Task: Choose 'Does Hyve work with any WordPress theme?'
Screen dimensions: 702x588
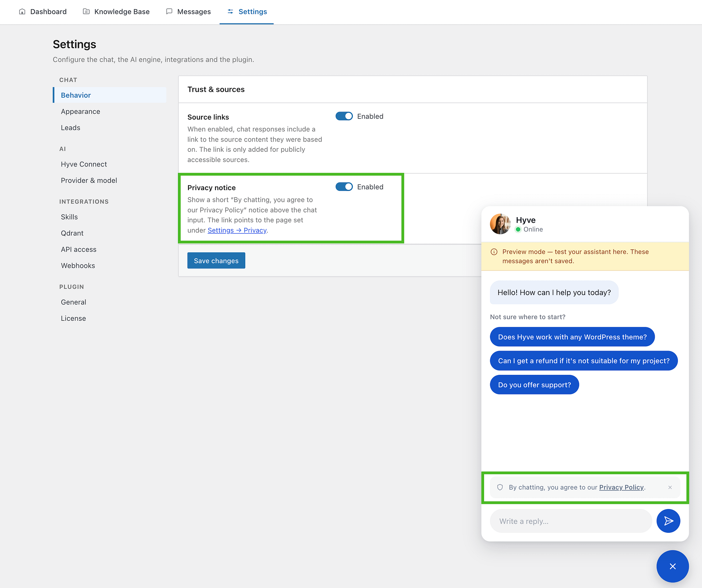Action: point(572,337)
